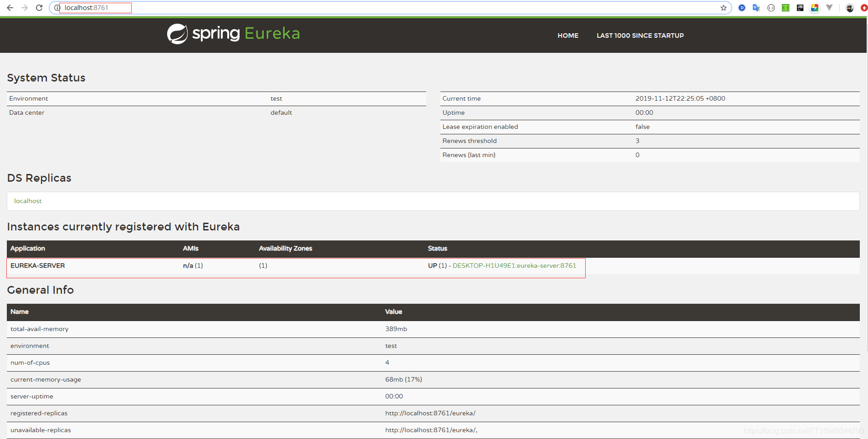868x439 pixels.
Task: Click the server-uptime row name
Action: tap(32, 396)
